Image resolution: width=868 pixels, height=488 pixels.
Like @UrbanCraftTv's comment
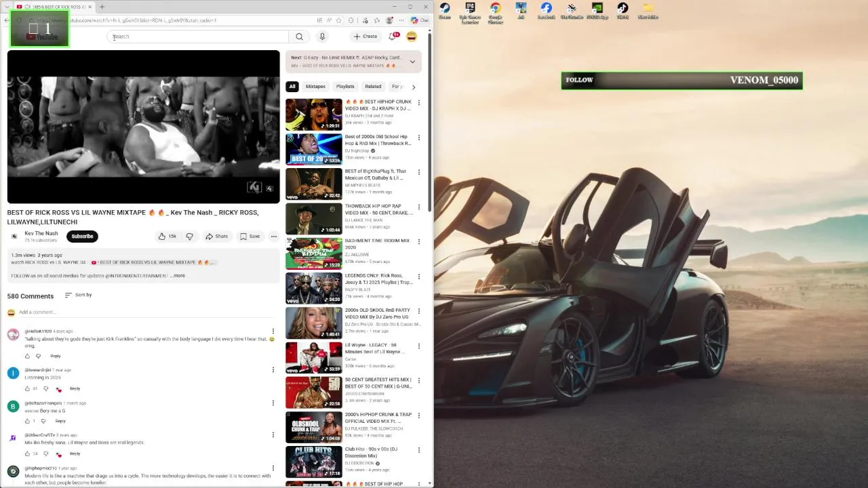coord(28,453)
